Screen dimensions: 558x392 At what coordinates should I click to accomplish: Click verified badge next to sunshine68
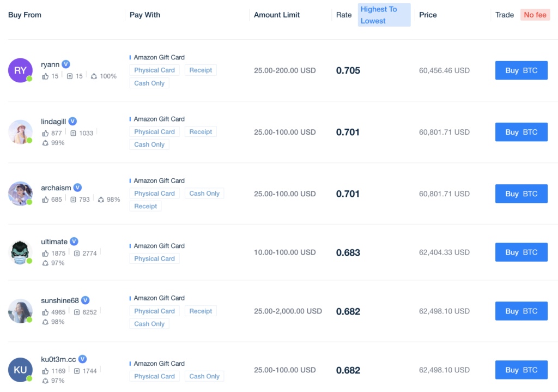tap(86, 300)
